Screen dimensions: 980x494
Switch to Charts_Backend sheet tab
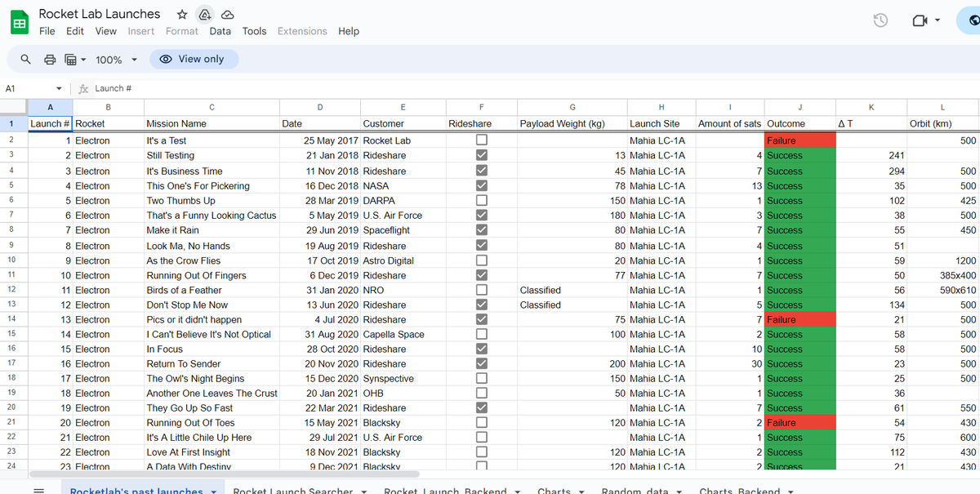tap(738, 491)
